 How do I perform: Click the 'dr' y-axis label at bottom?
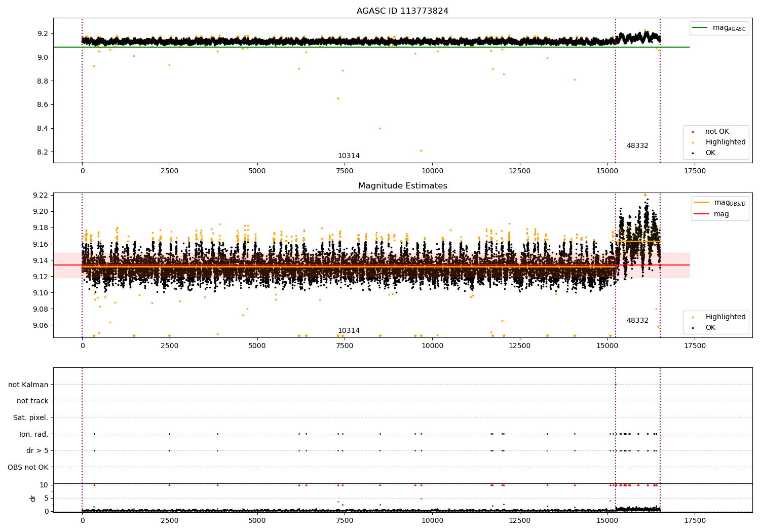point(33,498)
